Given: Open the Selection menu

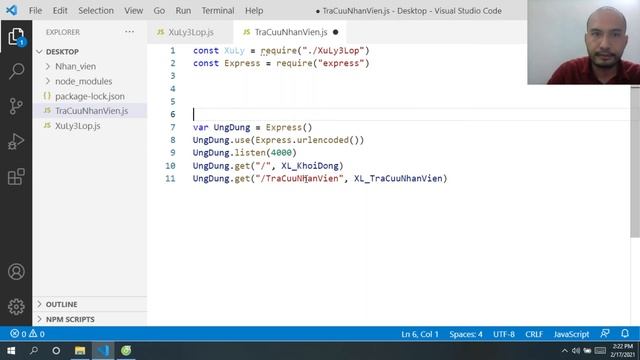Looking at the screenshot, I should (96, 11).
